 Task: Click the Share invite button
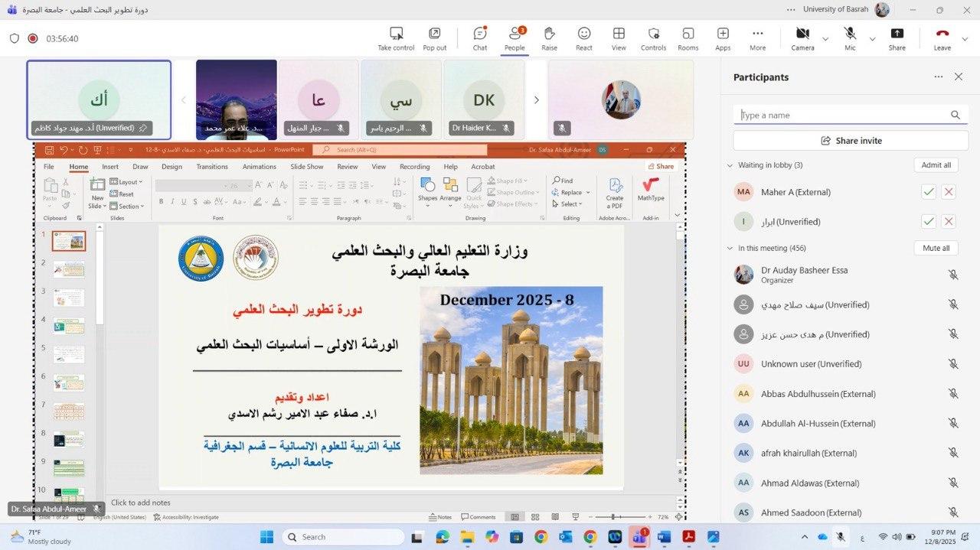tap(850, 141)
